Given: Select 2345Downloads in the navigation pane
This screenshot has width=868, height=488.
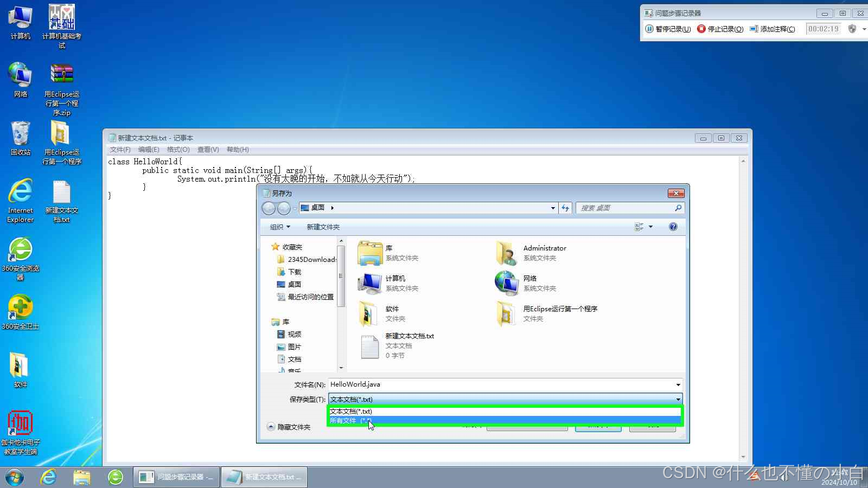Looking at the screenshot, I should pyautogui.click(x=307, y=259).
